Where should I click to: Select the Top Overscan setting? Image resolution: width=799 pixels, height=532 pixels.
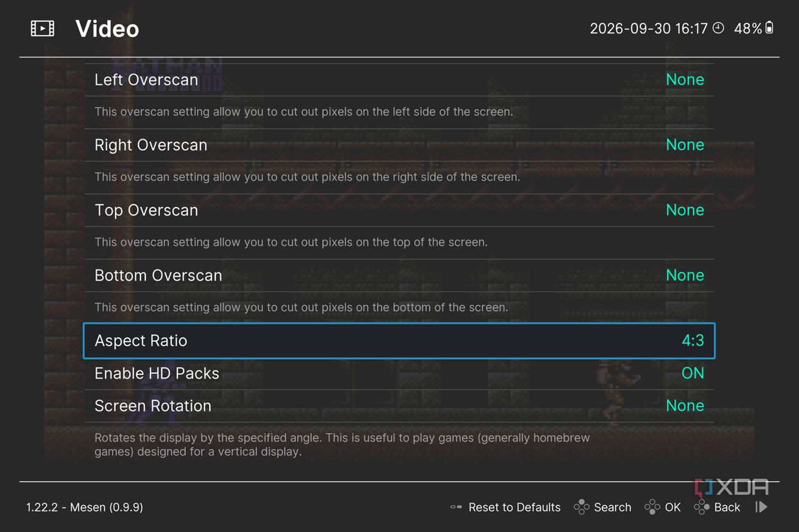[399, 210]
